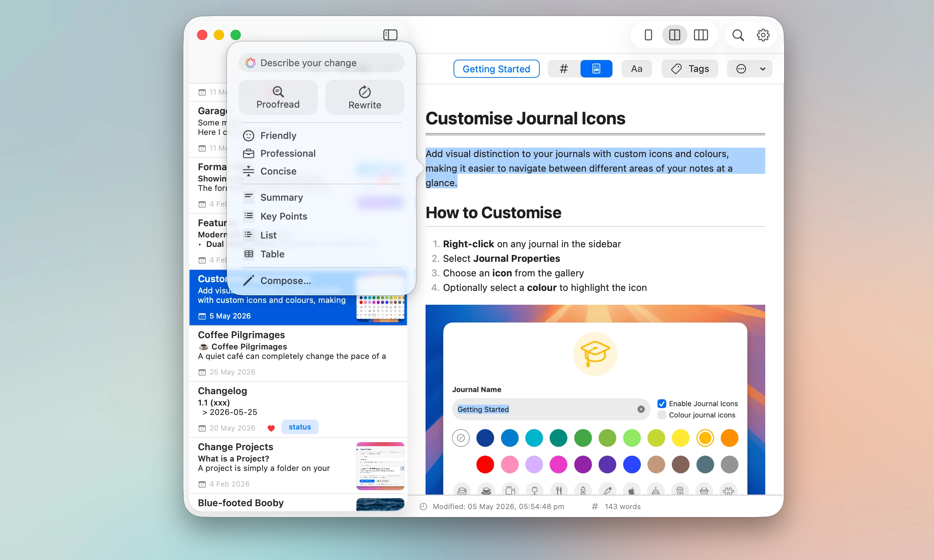Select the red colour swatch
Screen dimensions: 934x560
coord(485,464)
